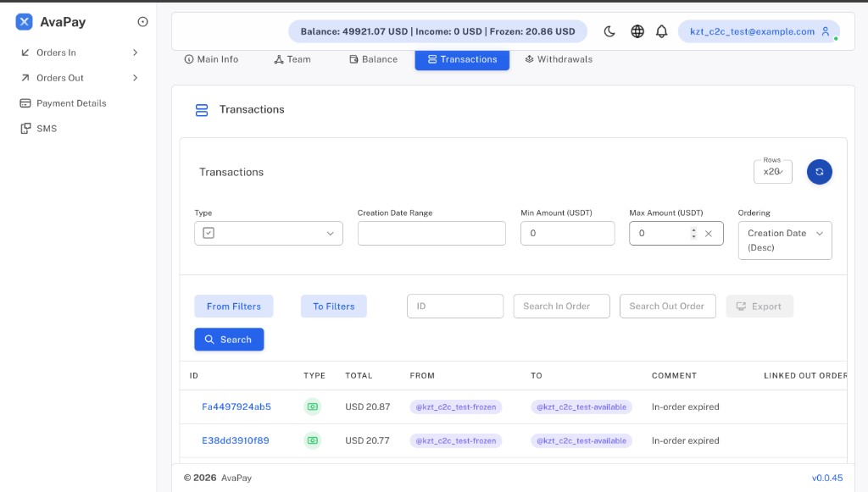Focus the Creation Date Range field
Screen dimensions: 868x492
point(431,233)
